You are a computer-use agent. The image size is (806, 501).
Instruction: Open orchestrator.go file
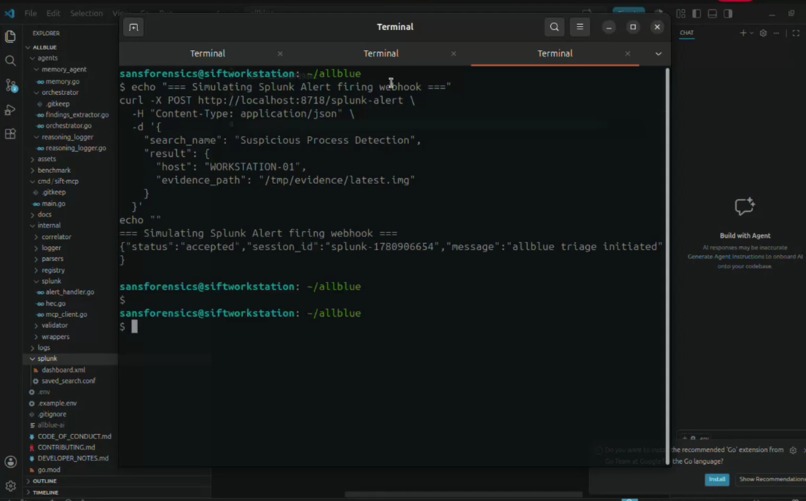click(x=68, y=125)
